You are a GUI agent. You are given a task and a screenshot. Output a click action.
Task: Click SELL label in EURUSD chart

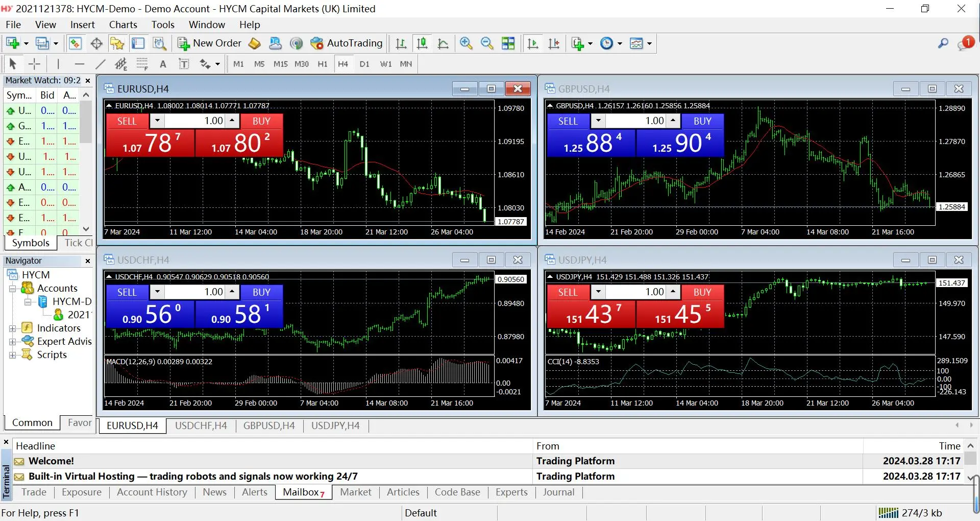[x=127, y=121]
